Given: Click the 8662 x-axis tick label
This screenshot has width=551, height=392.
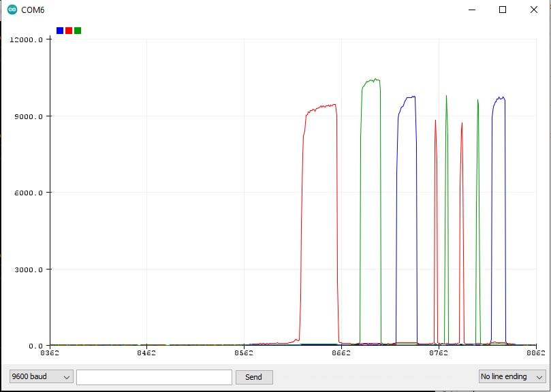Looking at the screenshot, I should (x=341, y=353).
